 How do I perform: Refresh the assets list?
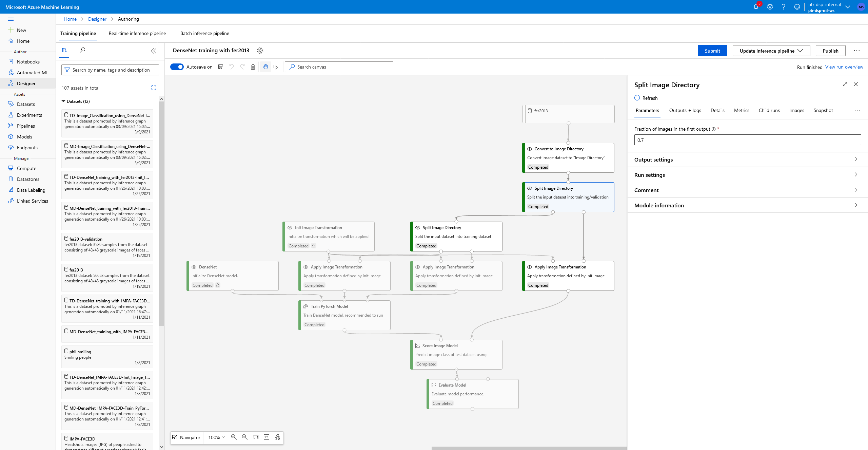point(154,88)
